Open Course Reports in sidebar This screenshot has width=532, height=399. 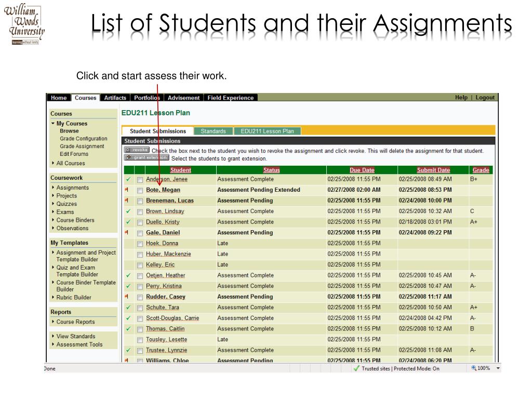[x=76, y=322]
